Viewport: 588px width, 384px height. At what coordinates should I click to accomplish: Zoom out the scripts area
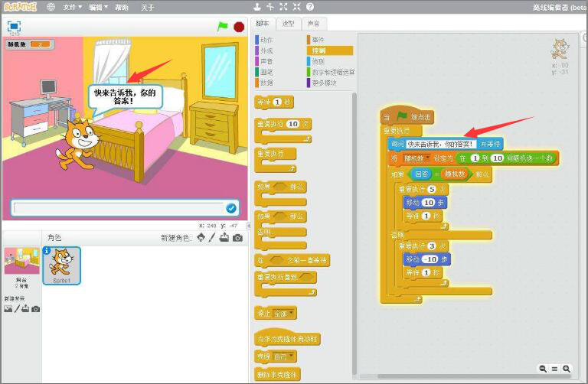[543, 369]
